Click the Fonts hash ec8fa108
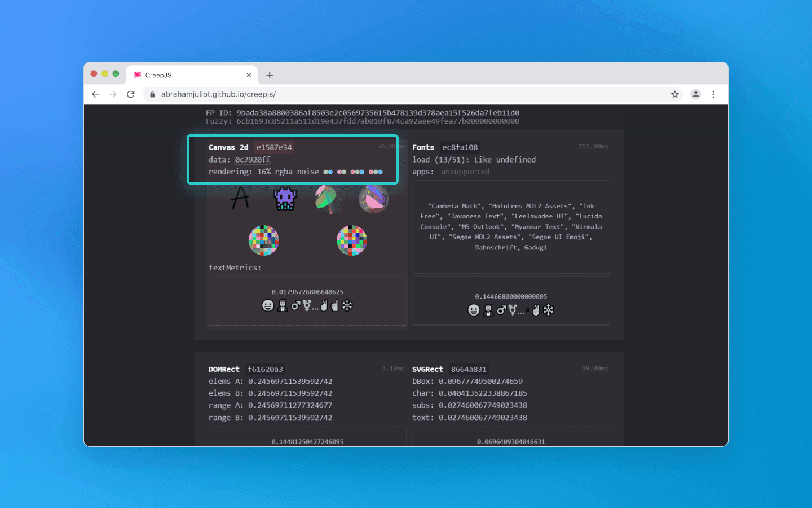 pyautogui.click(x=460, y=147)
